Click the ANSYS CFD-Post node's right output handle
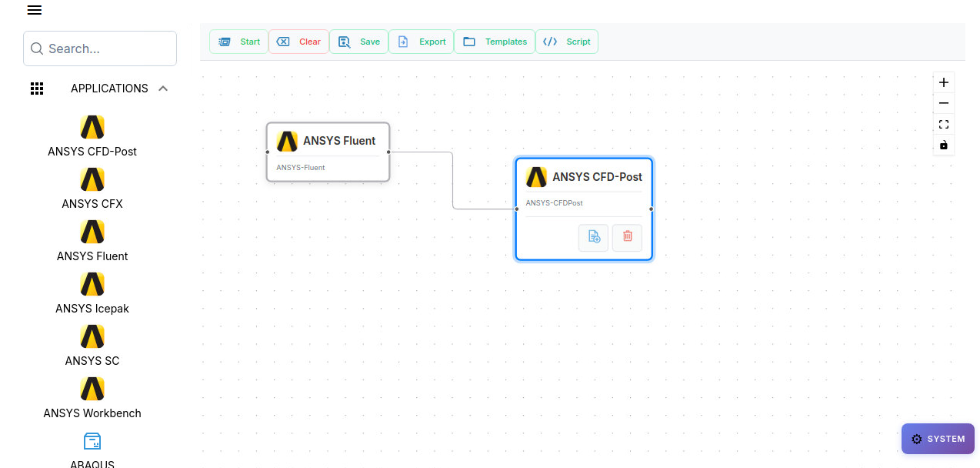Viewport: 980px width, 468px height. (x=652, y=209)
